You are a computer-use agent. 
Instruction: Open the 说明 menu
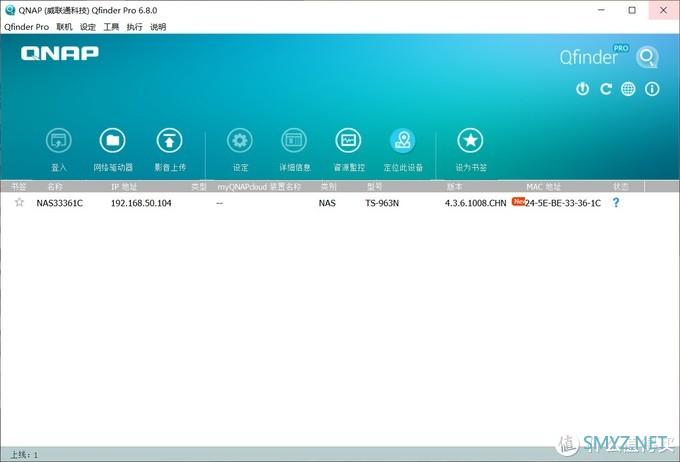coord(158,27)
